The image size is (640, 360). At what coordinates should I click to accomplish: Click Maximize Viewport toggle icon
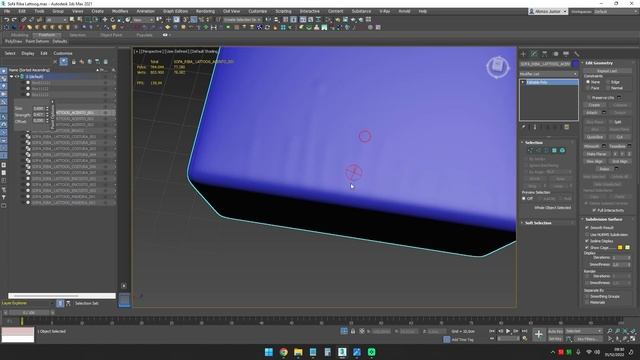pos(633,339)
